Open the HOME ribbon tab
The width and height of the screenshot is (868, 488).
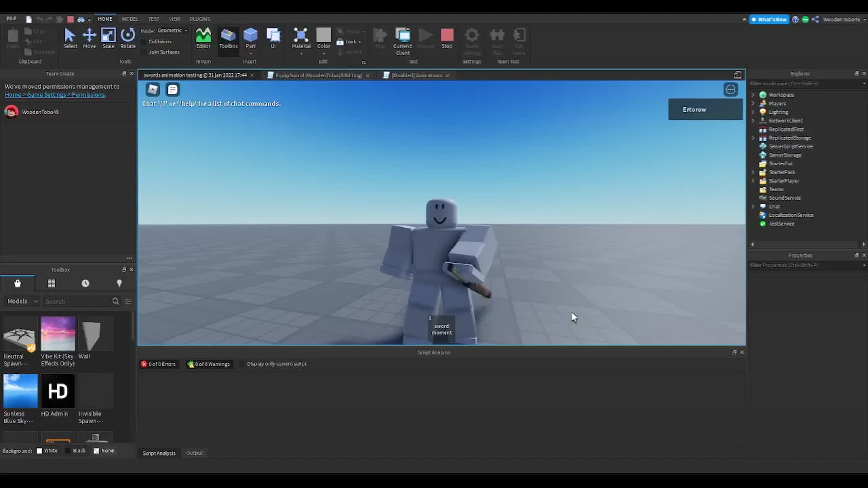pos(104,19)
